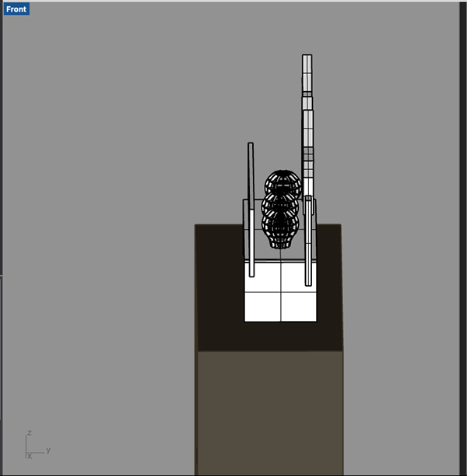
Task: Select the wireframe stacked spheres object
Action: [x=281, y=210]
